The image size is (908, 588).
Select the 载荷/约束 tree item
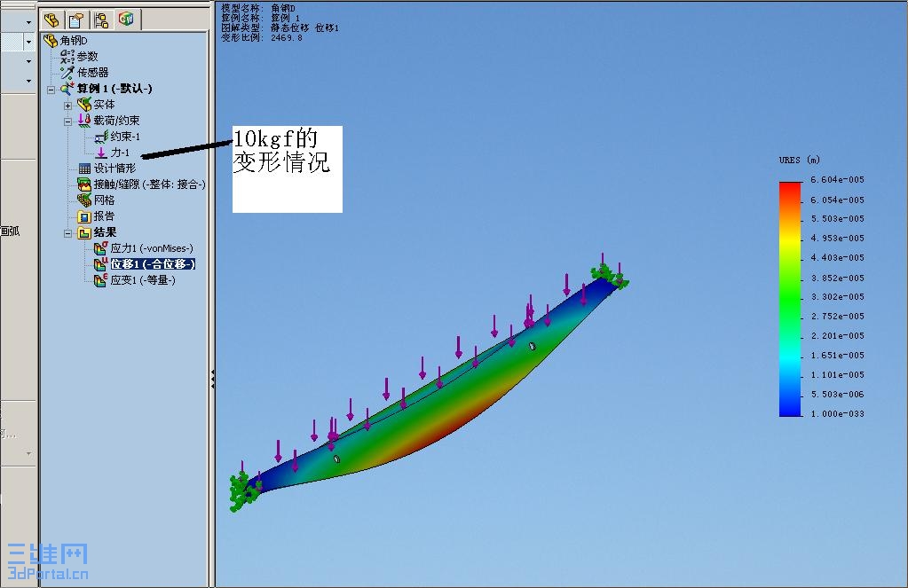pos(116,121)
